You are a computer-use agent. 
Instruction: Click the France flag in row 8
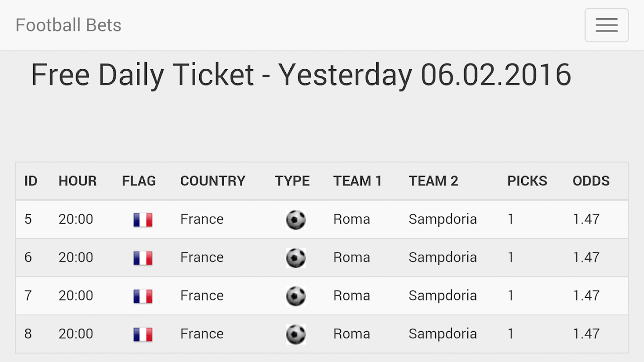click(143, 334)
